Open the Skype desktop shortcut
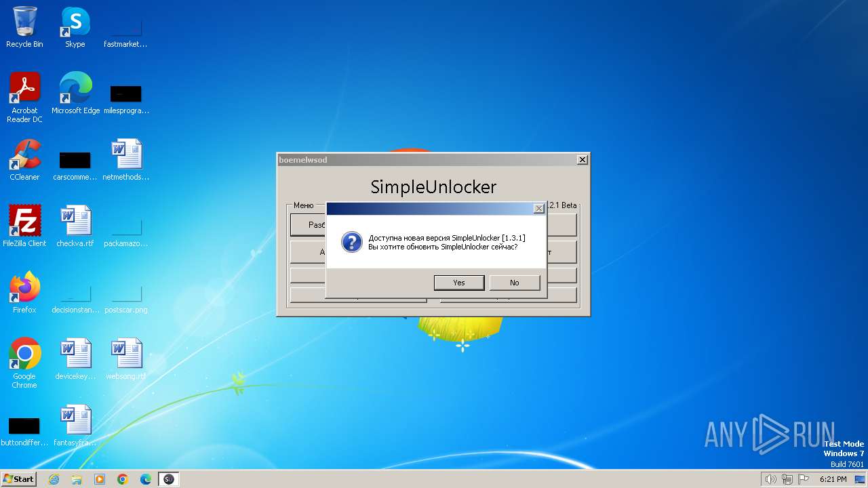Screen dimensions: 868x488 [75, 27]
